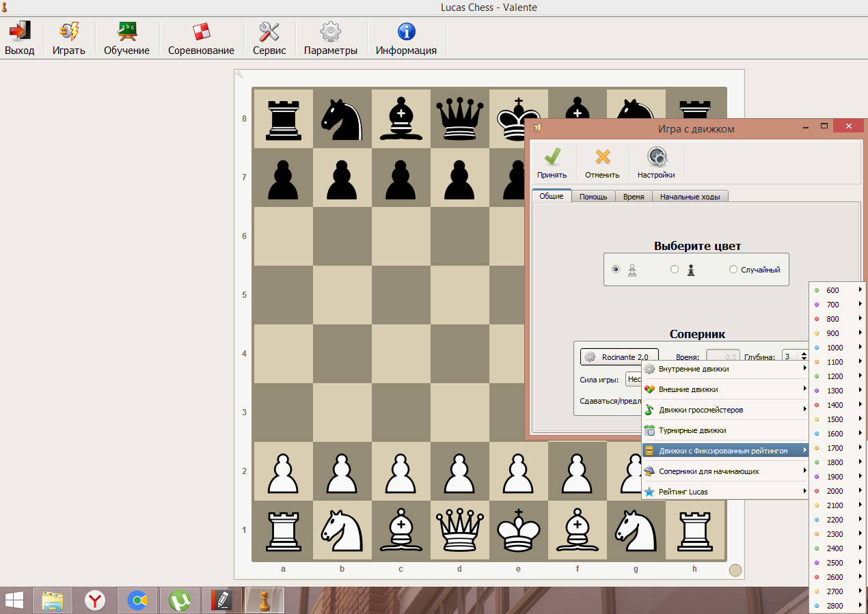The image size is (868, 614).
Task: Expand Движки гроссмейстеров submenu
Action: (724, 410)
